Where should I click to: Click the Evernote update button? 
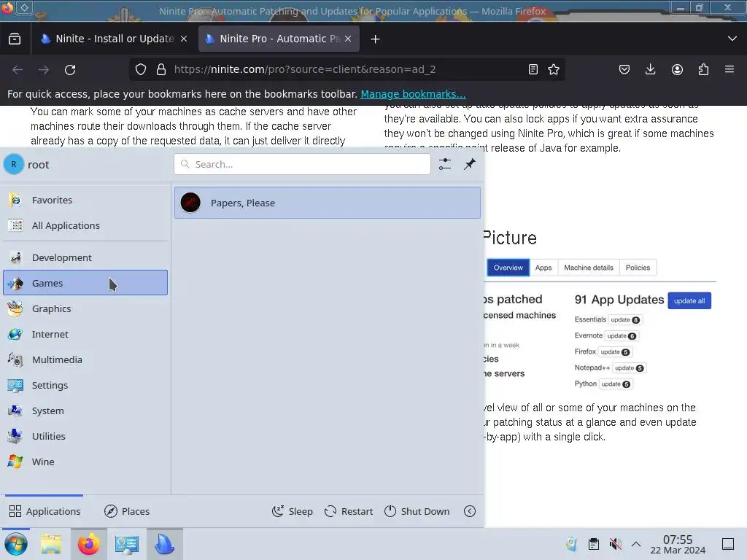622,335
